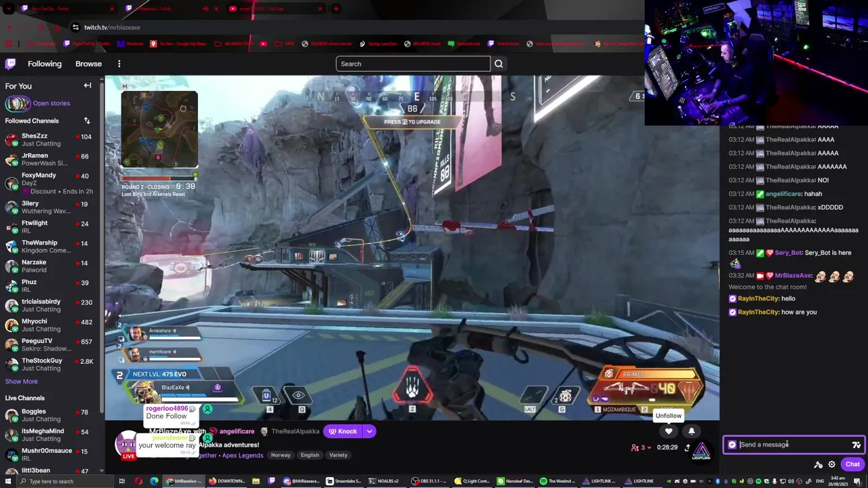The height and width of the screenshot is (488, 868).
Task: Open Mushr00msauce live channel
Action: pos(49,455)
